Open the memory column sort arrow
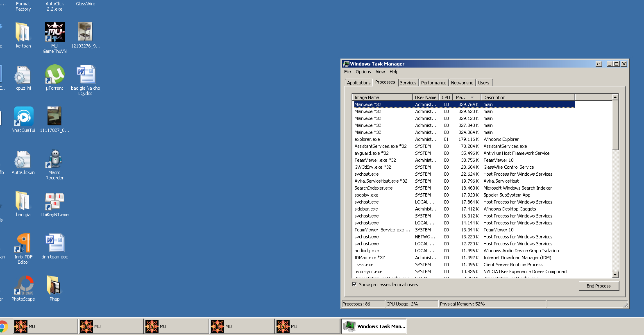 click(x=472, y=97)
